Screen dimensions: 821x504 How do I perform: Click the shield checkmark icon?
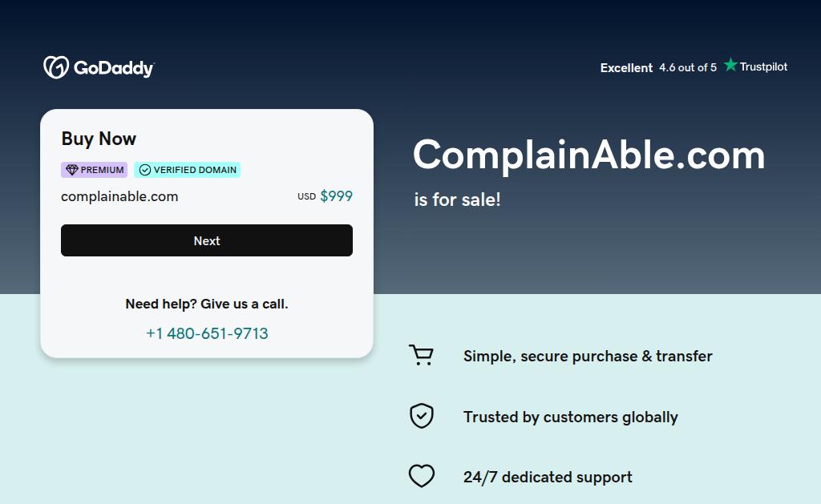[x=421, y=416]
